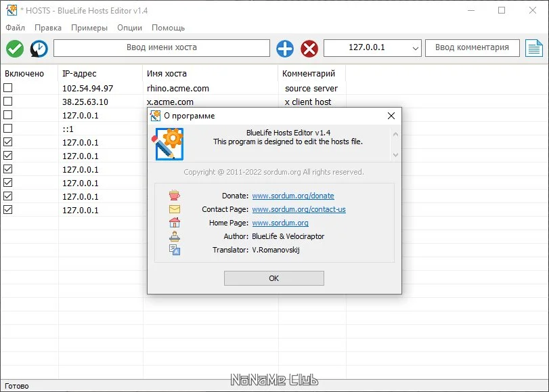Click the host name input field
549x392 pixels.
pos(162,48)
